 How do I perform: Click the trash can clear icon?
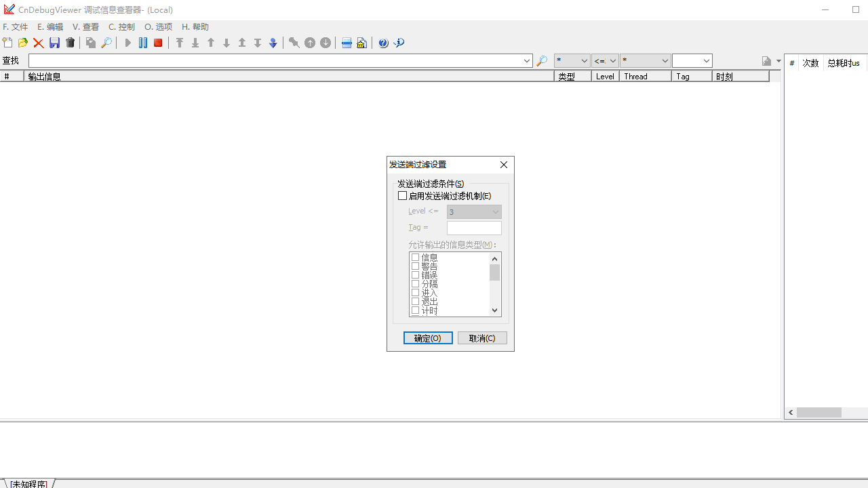click(x=71, y=43)
